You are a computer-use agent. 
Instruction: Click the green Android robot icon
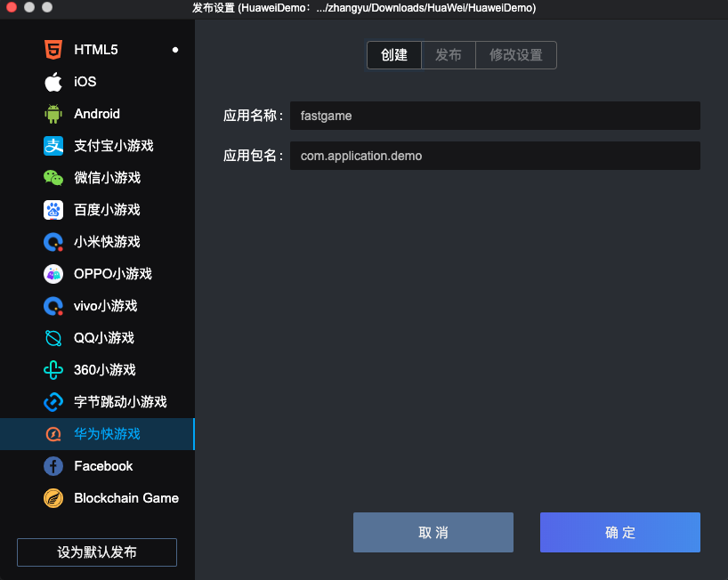point(53,114)
